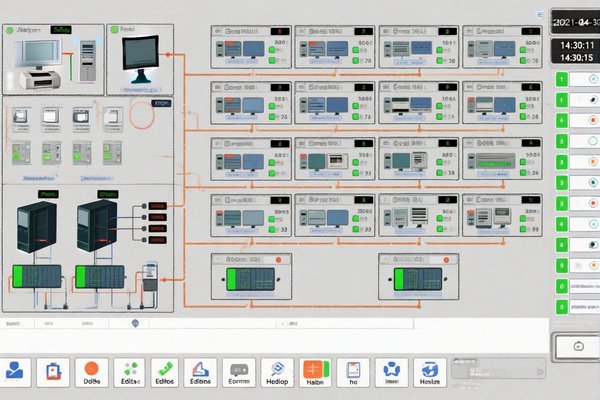Viewport: 600px width, 400px height.
Task: Expand the first device panel in top row
Action: 250,48
